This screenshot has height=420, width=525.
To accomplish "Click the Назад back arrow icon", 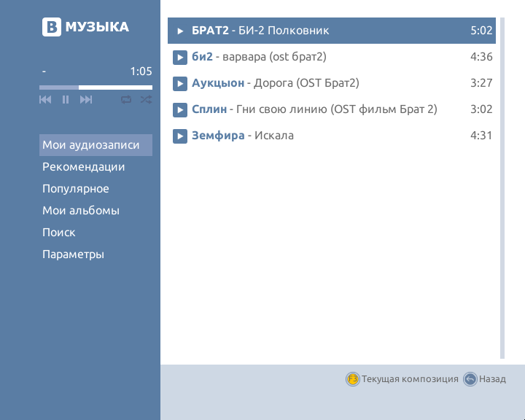I will click(x=470, y=379).
